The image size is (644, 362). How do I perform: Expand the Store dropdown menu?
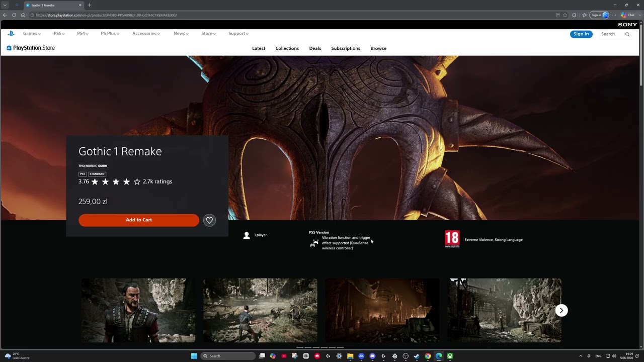(x=208, y=34)
